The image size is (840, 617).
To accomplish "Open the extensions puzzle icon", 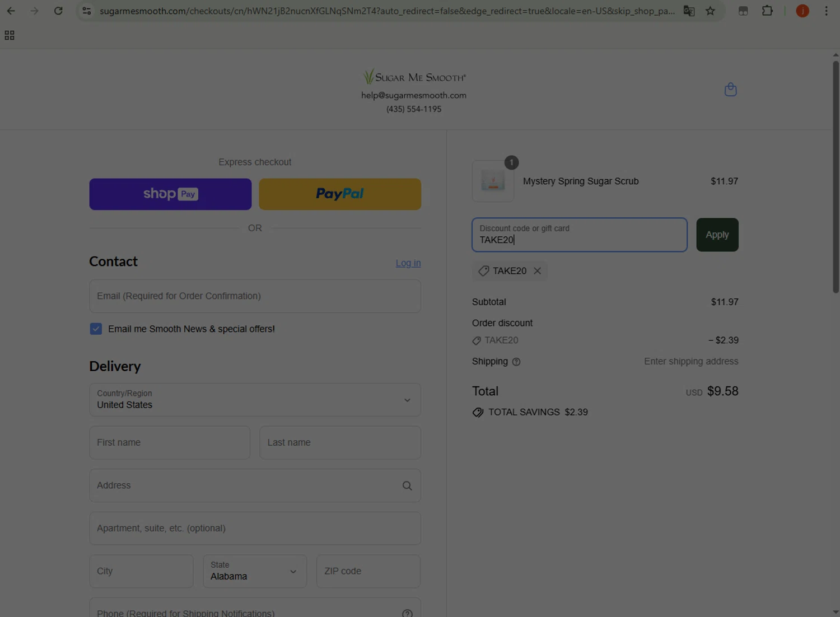I will pyautogui.click(x=767, y=11).
